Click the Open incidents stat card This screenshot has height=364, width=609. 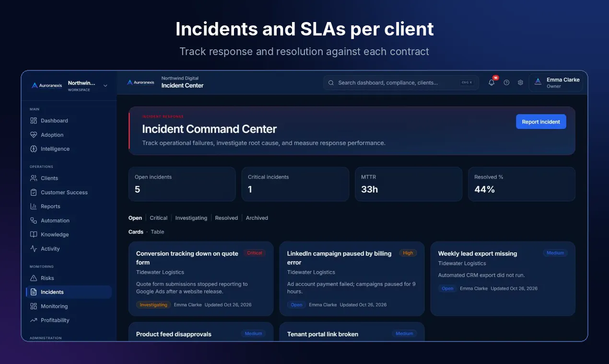(182, 184)
